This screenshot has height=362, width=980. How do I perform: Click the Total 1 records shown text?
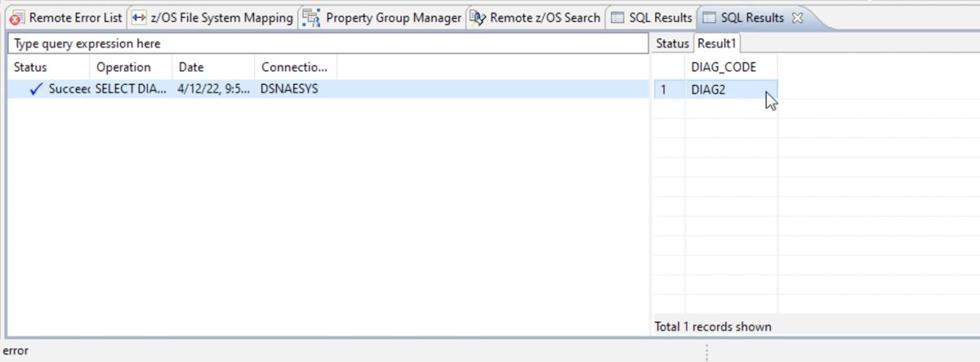click(713, 327)
